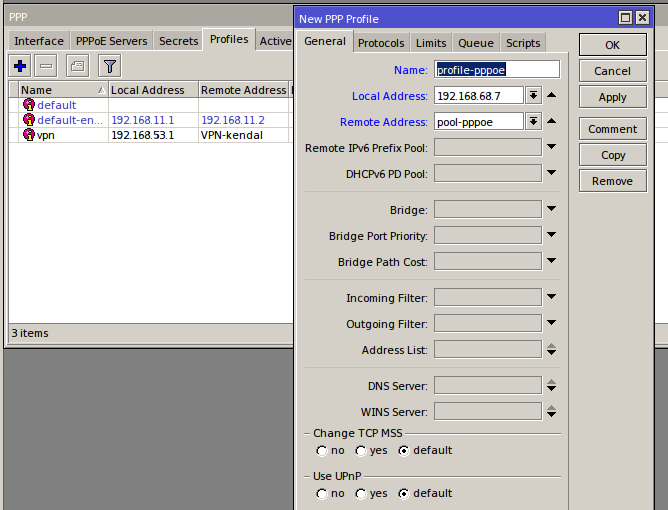Switch to the Protocols tab
The height and width of the screenshot is (510, 668).
[x=381, y=43]
